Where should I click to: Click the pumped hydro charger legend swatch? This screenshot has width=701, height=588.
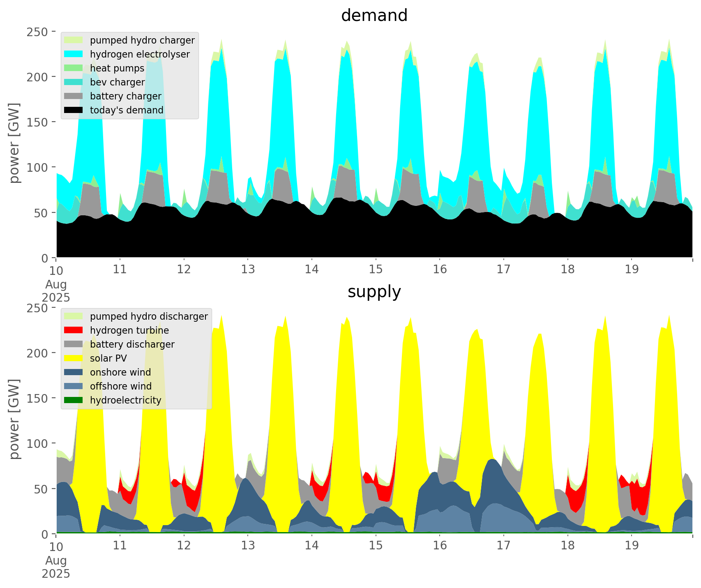click(x=74, y=40)
